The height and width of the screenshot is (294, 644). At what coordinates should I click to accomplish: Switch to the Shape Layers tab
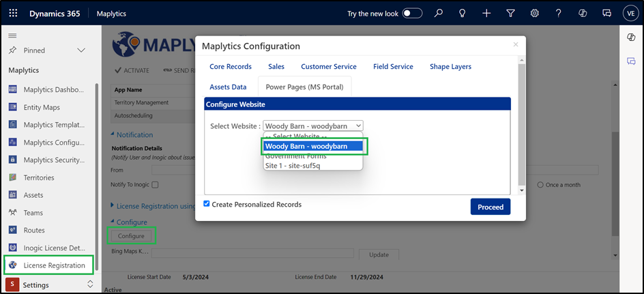[x=450, y=67]
